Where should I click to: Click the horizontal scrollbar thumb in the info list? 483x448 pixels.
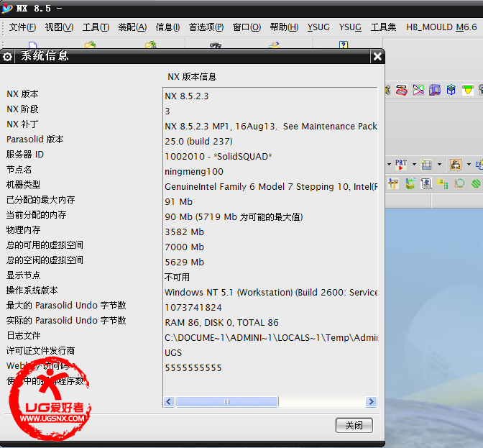coord(227,401)
